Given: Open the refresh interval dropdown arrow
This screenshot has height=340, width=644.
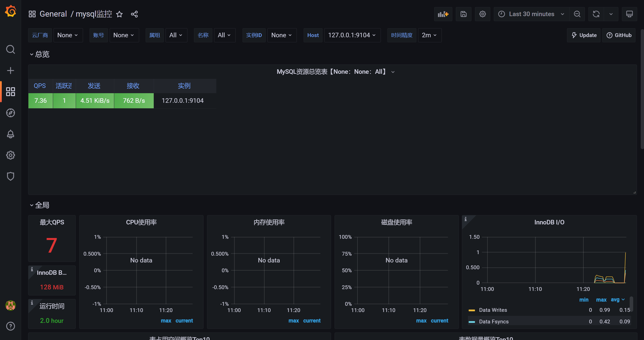Looking at the screenshot, I should click(611, 14).
